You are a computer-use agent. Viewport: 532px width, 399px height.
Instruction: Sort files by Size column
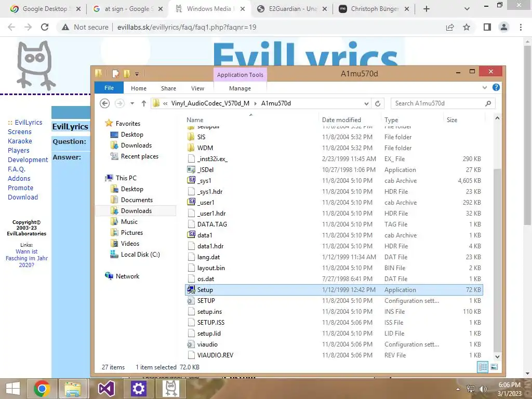point(452,120)
